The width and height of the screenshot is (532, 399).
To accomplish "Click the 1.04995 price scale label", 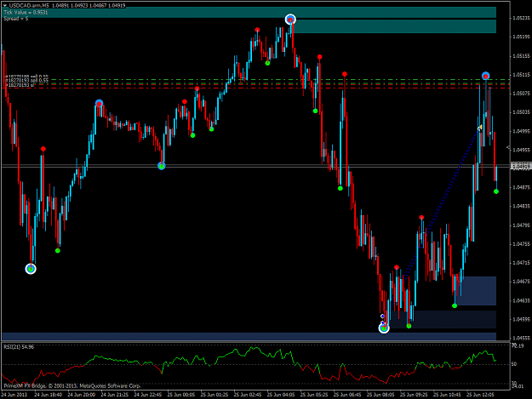I will [522, 131].
